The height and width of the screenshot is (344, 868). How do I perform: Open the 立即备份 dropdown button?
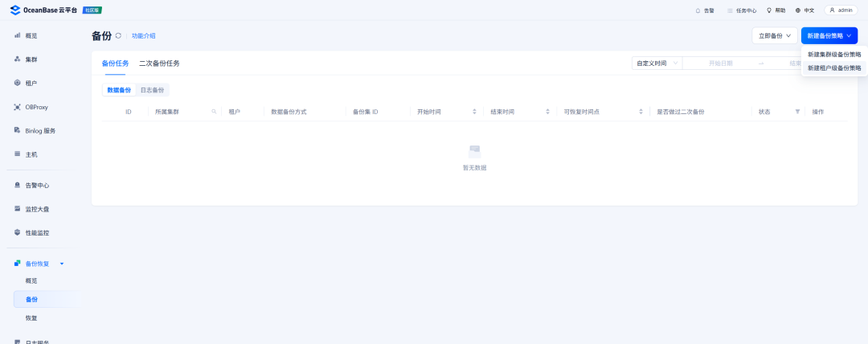(775, 35)
